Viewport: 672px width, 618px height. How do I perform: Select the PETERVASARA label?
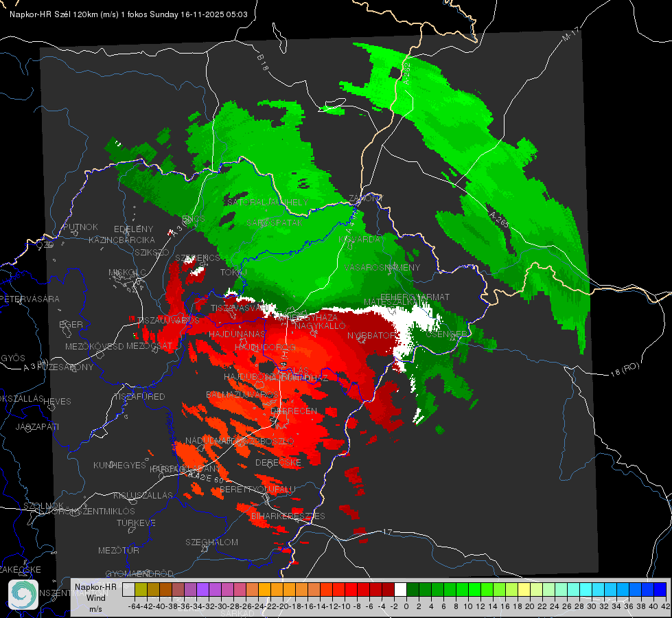pyautogui.click(x=30, y=299)
